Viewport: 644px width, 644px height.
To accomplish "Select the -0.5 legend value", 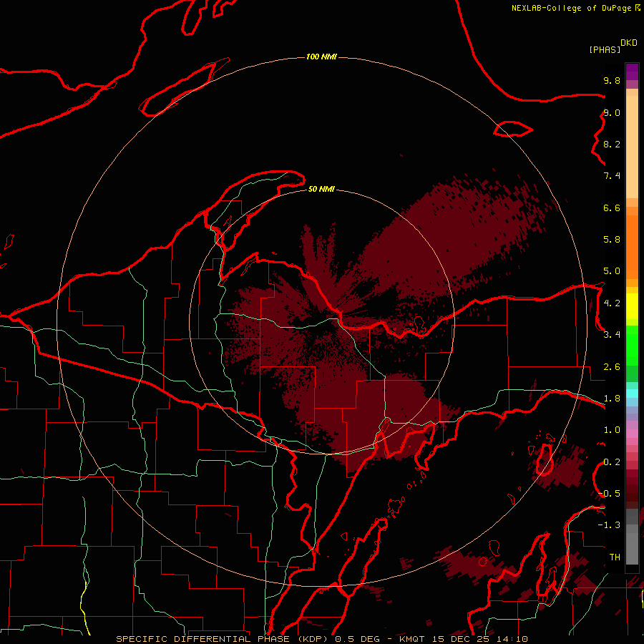I will [x=609, y=493].
